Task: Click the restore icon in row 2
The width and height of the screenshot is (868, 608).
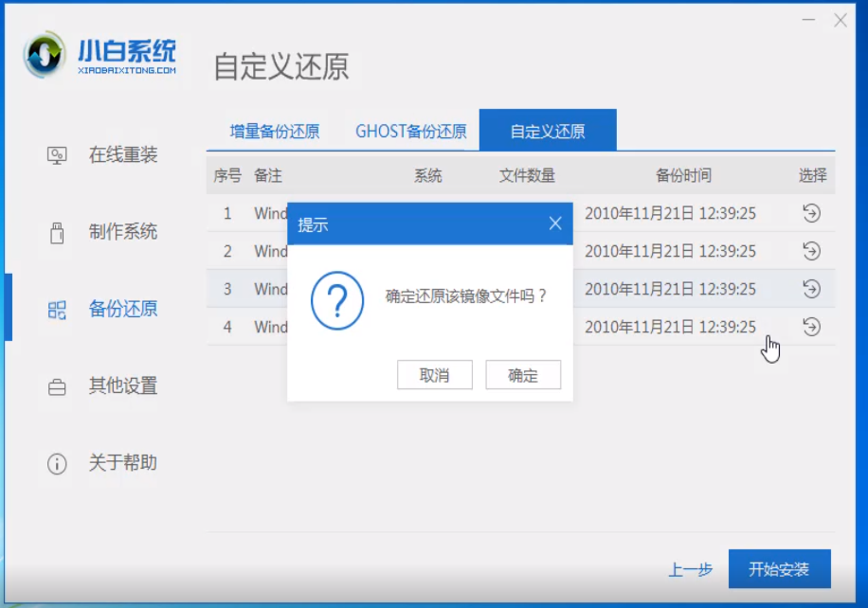Action: pyautogui.click(x=811, y=251)
